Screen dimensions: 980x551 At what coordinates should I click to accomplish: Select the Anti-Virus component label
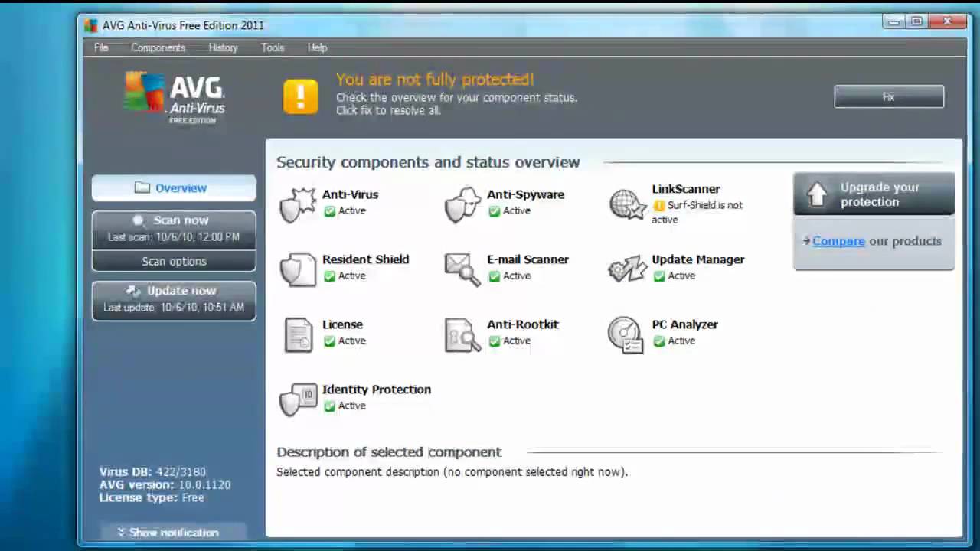click(350, 194)
